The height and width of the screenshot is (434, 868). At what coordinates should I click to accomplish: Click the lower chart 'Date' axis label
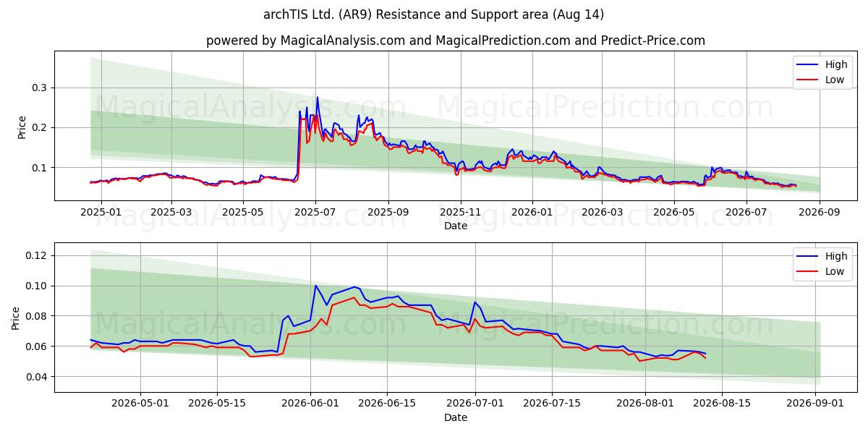(456, 417)
